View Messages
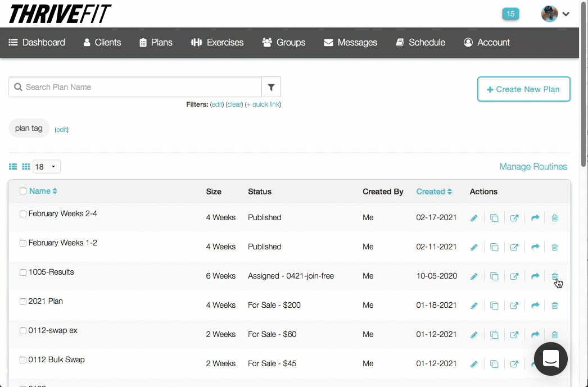Viewport: 588px width, 387px height. 350,42
